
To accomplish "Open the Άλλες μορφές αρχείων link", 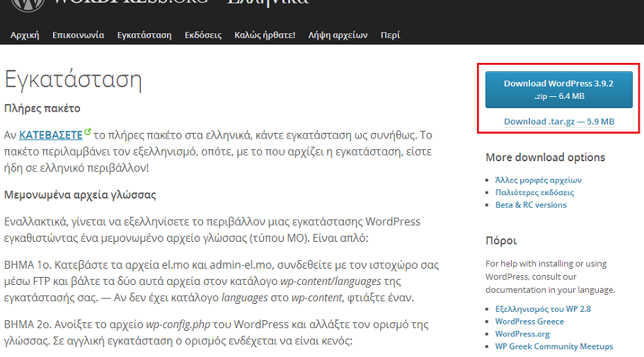I will [x=538, y=180].
